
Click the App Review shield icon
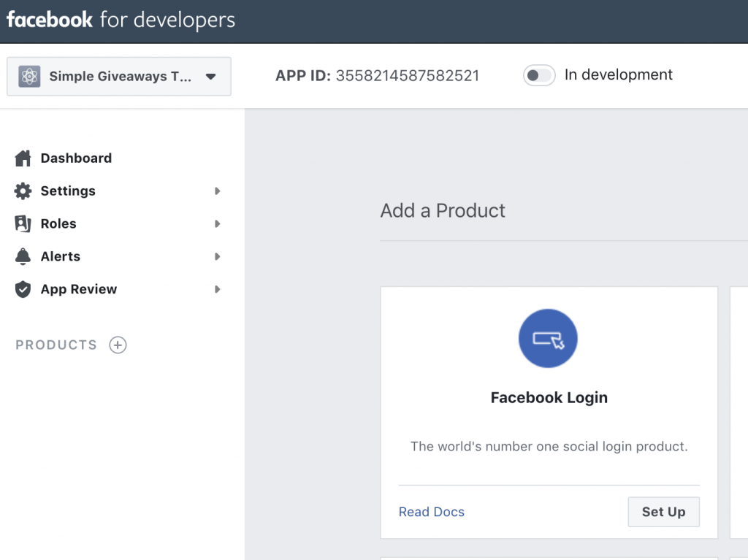pyautogui.click(x=23, y=289)
